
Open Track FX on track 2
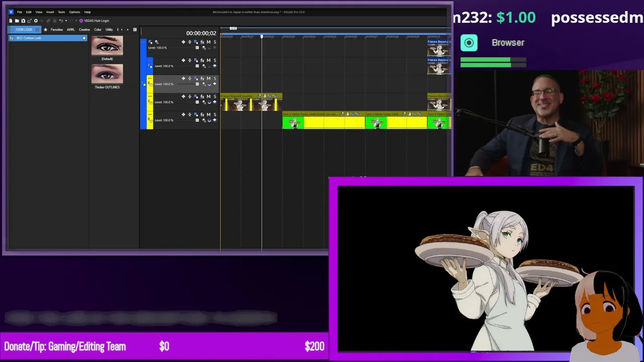(202, 60)
